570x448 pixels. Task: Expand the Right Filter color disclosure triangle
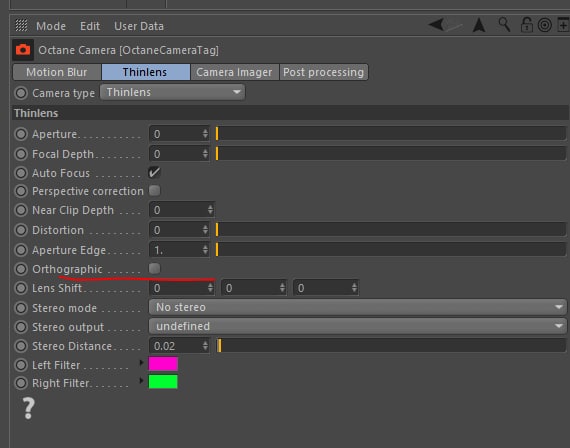coord(141,381)
